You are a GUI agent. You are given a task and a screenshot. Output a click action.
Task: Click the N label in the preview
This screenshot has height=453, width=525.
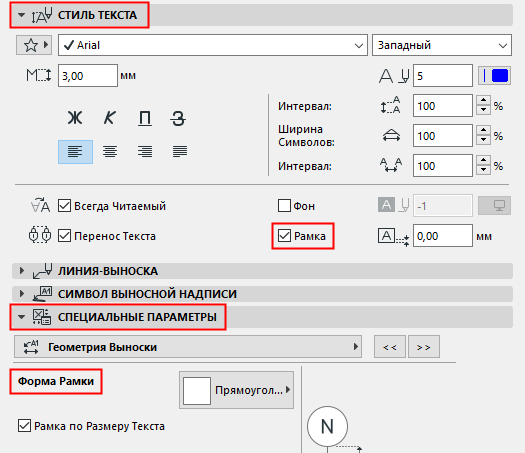pyautogui.click(x=327, y=427)
